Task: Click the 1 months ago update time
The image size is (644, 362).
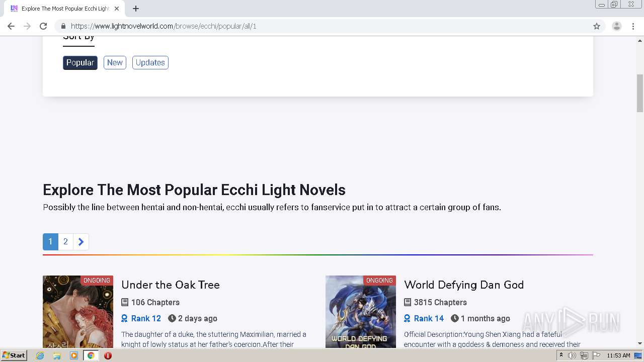Action: pyautogui.click(x=486, y=318)
